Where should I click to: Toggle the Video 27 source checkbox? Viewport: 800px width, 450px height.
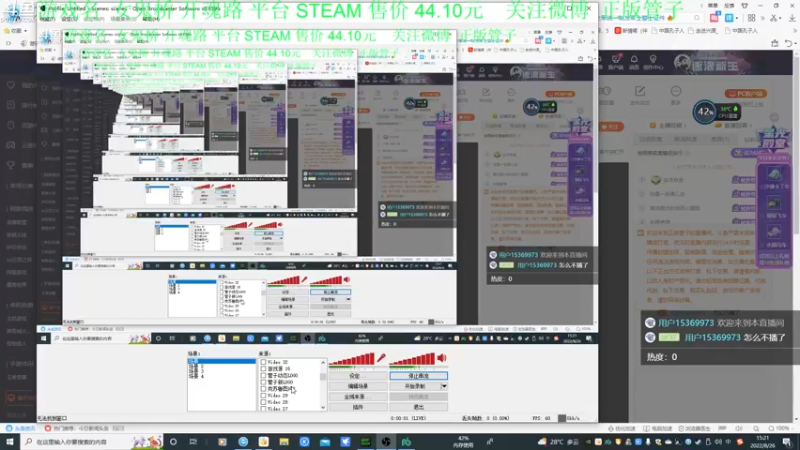coord(263,408)
